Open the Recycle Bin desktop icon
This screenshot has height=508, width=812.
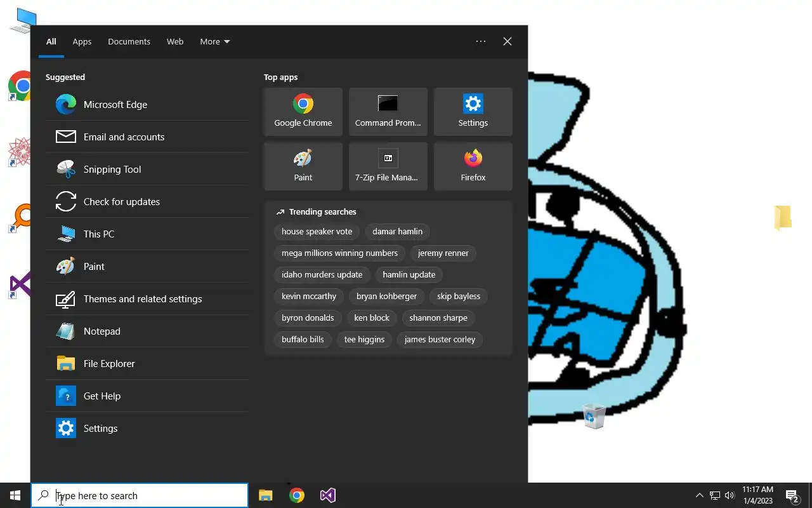click(x=594, y=416)
